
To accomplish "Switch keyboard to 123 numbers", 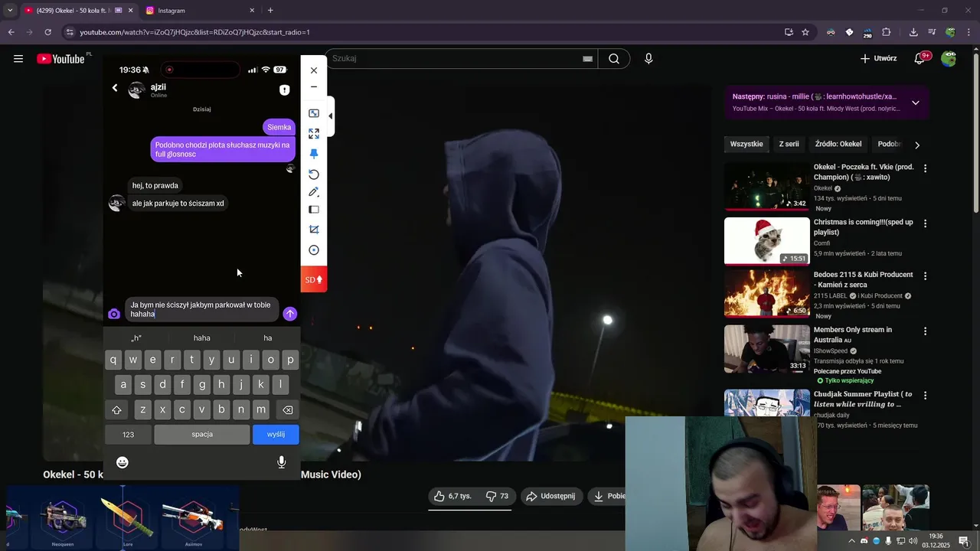I will (x=129, y=435).
